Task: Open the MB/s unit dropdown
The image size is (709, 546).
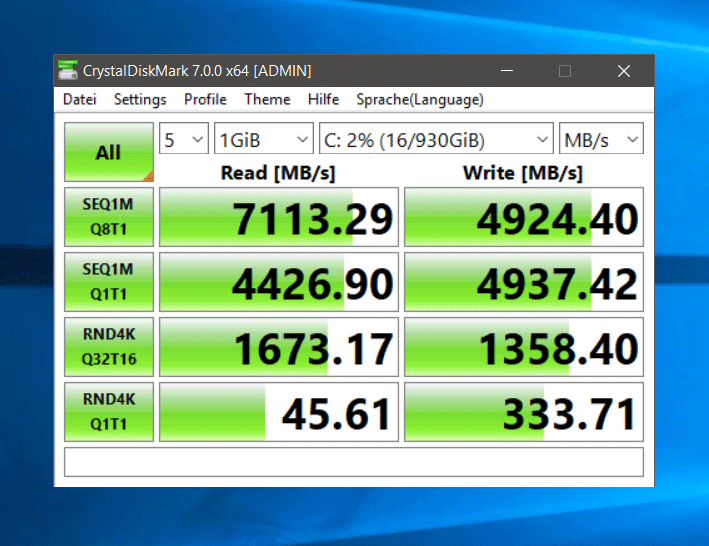Action: [601, 138]
